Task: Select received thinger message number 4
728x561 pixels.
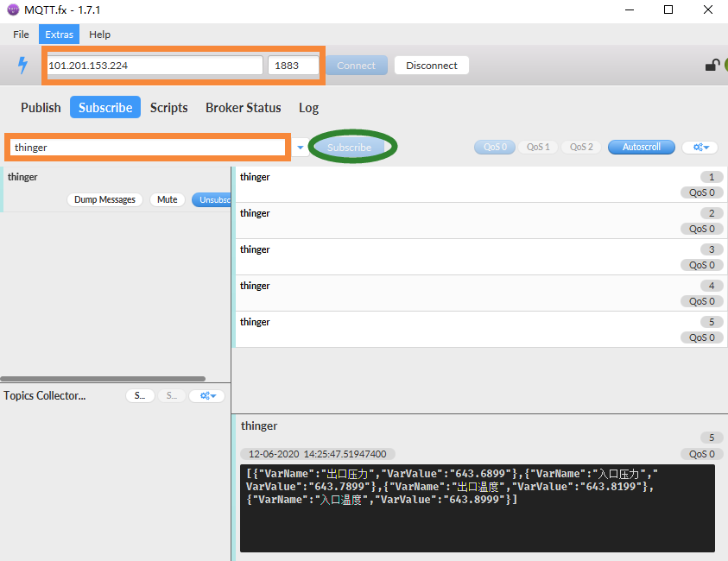Action: [x=480, y=293]
